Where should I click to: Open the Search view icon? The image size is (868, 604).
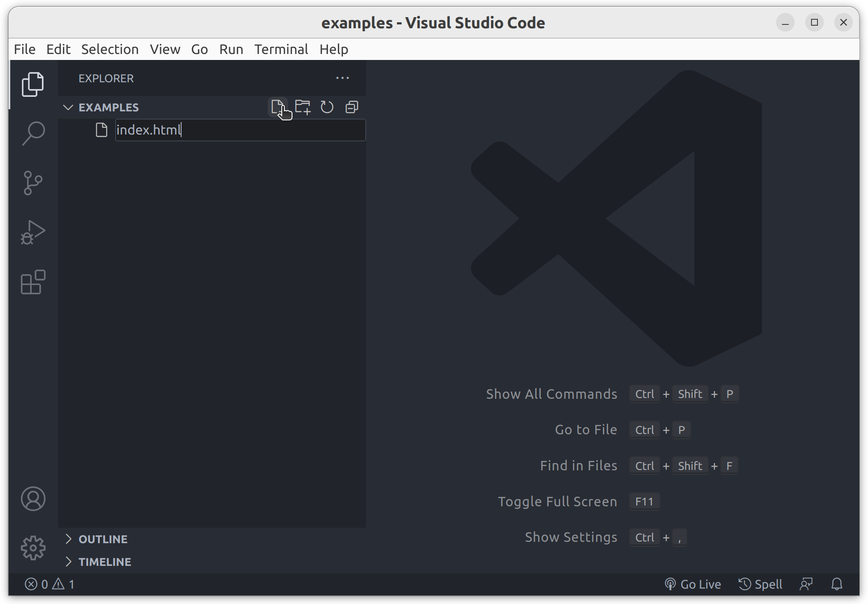pyautogui.click(x=33, y=133)
